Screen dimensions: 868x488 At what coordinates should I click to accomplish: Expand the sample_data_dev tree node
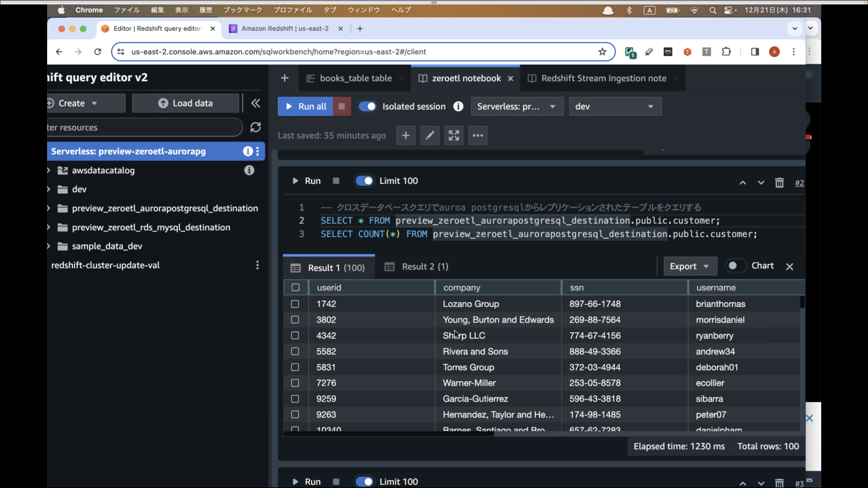(49, 246)
